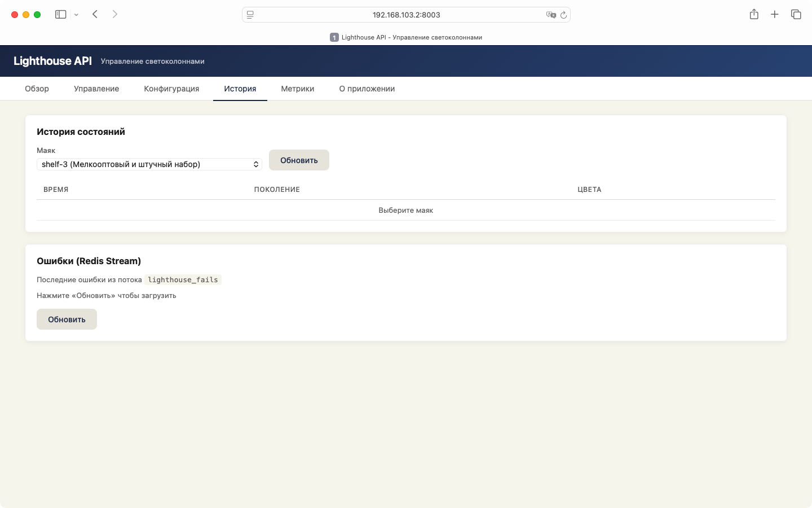Open the Share menu
Image resolution: width=812 pixels, height=508 pixels.
pos(754,15)
